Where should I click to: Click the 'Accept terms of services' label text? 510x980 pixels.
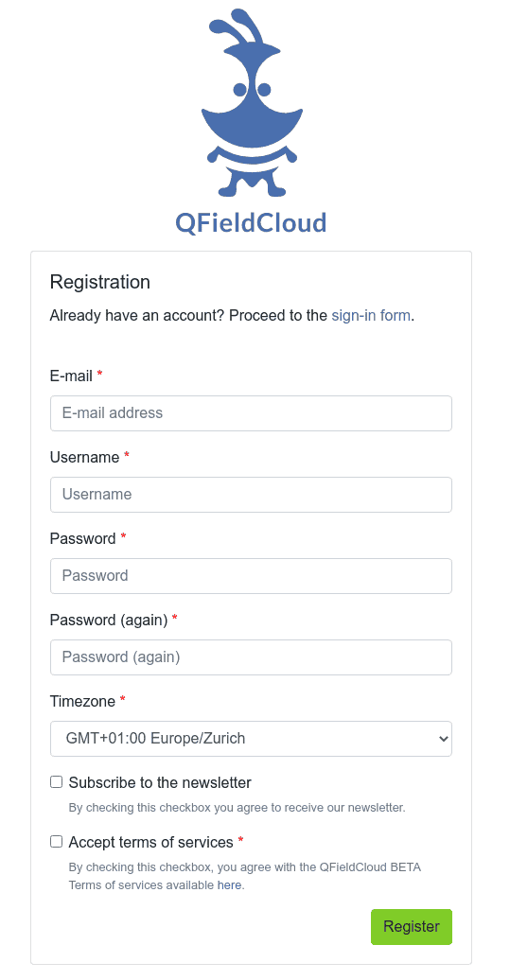coord(150,843)
